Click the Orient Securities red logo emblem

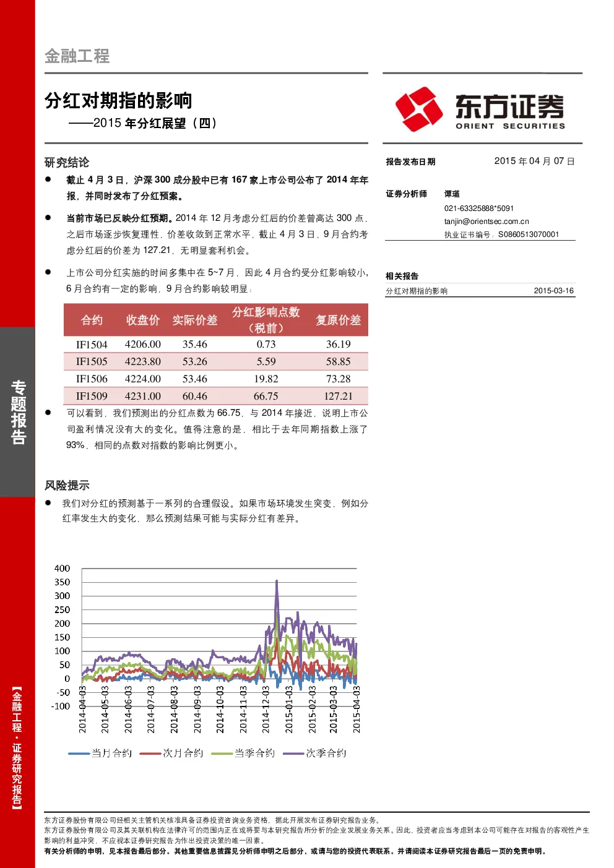(x=419, y=109)
